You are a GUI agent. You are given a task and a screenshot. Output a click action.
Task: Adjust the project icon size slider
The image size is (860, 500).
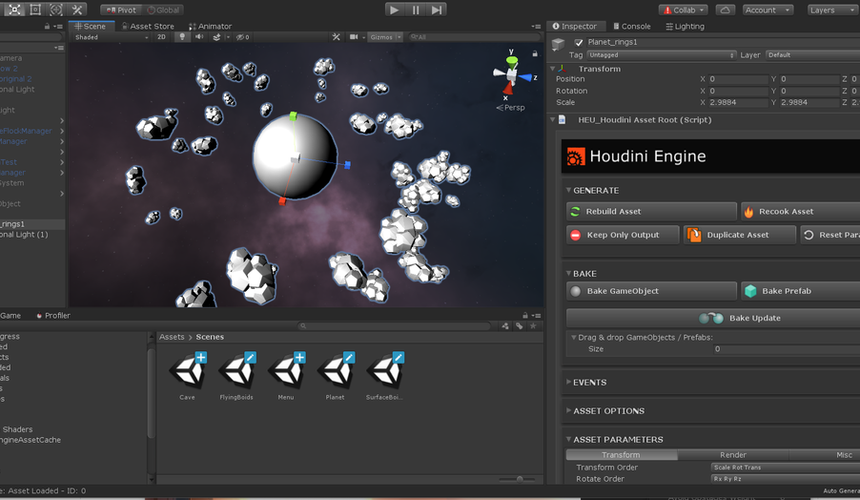tap(518, 479)
